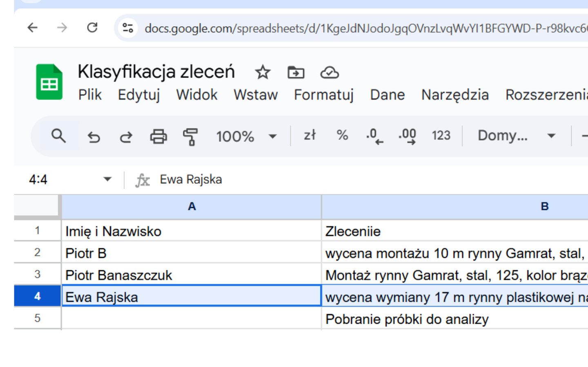This screenshot has width=588, height=367.
Task: Star the Klasyfikacja zleceń document
Action: point(263,73)
